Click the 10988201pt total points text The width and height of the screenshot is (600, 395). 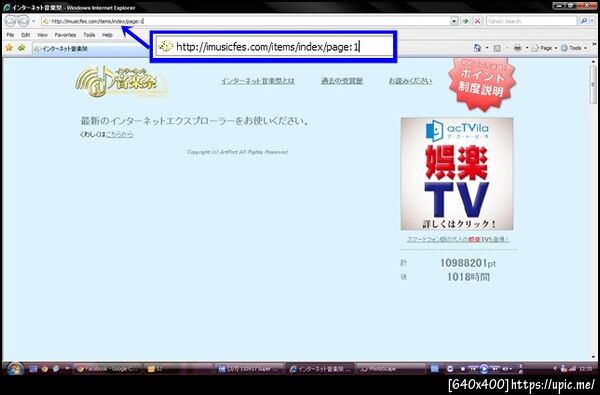(468, 263)
